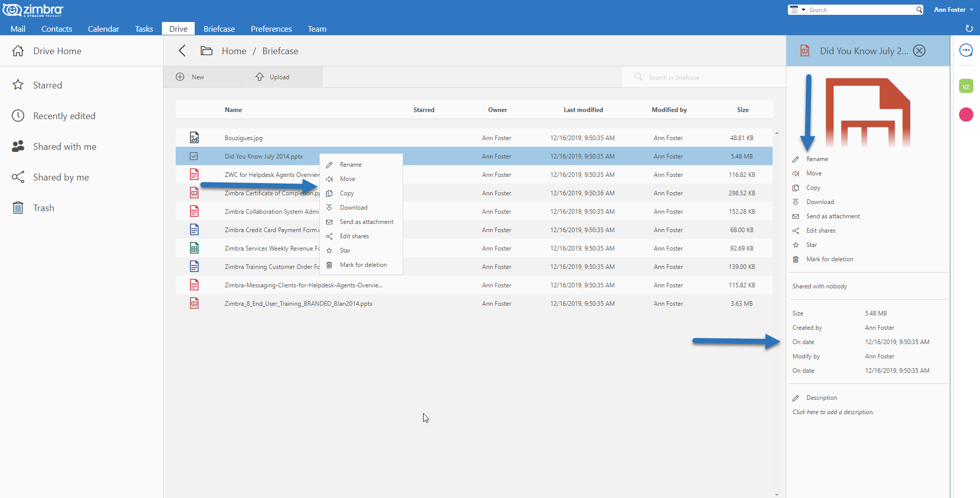The height and width of the screenshot is (498, 980).
Task: Open the Drive Home icon
Action: pyautogui.click(x=18, y=51)
